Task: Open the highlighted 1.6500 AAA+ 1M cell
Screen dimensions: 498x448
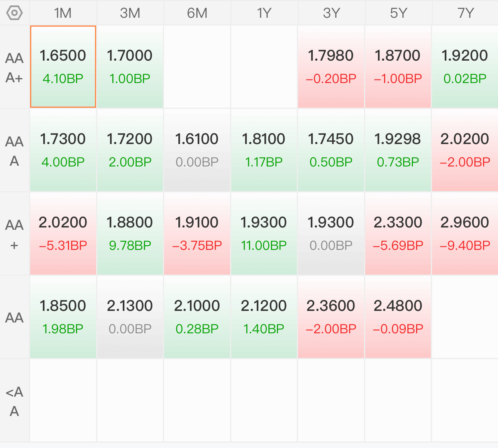Action: click(x=63, y=66)
